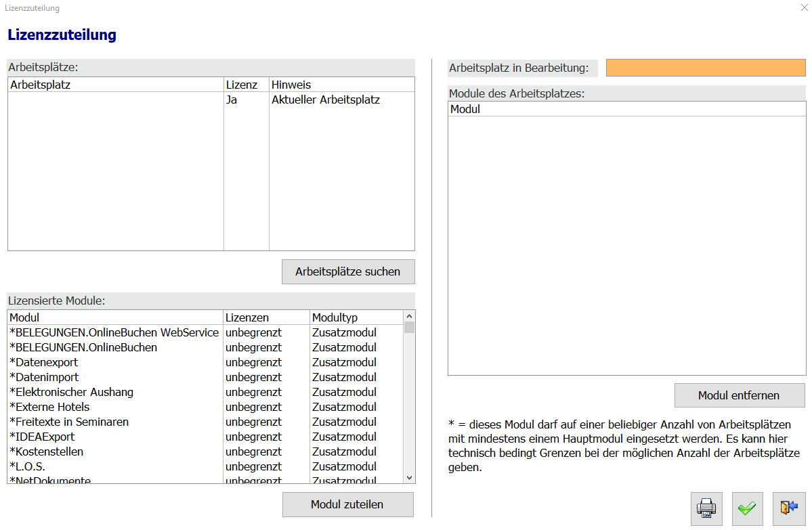
Task: Click the Modul entfernen button
Action: (739, 395)
